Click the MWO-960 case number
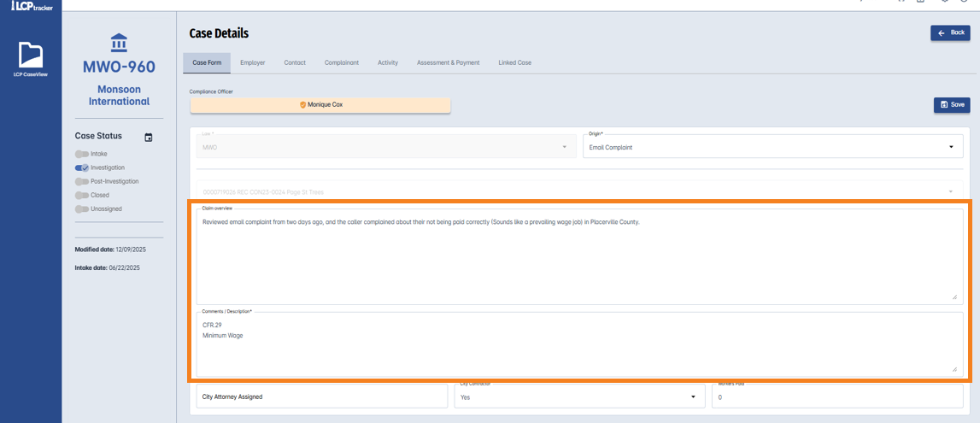Image resolution: width=980 pixels, height=423 pixels. coord(119,67)
